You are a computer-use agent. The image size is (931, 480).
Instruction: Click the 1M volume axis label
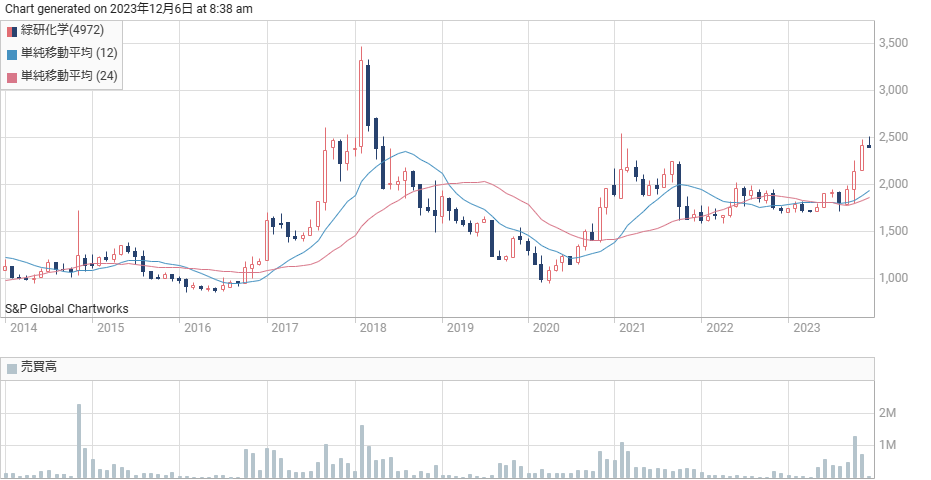(887, 445)
